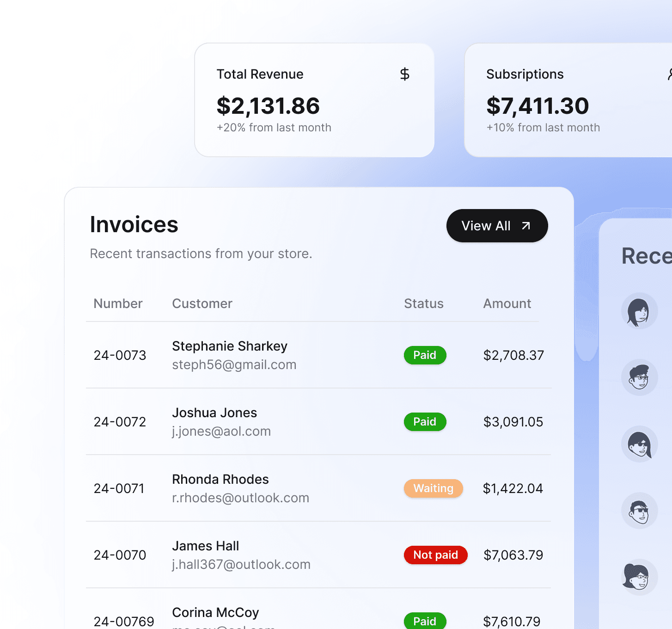Sort by the Number column header
Image resolution: width=672 pixels, height=629 pixels.
(x=118, y=303)
